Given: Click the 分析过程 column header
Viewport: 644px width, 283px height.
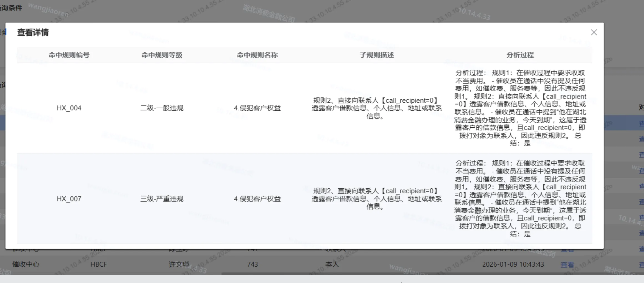Looking at the screenshot, I should coord(520,55).
